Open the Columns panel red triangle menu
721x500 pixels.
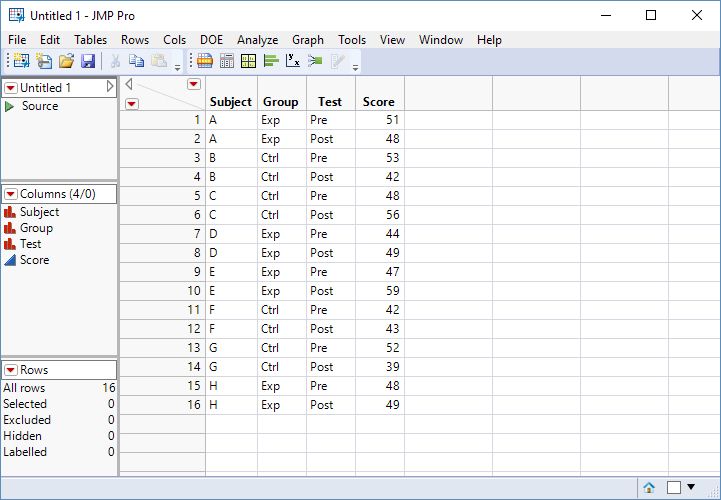click(11, 194)
